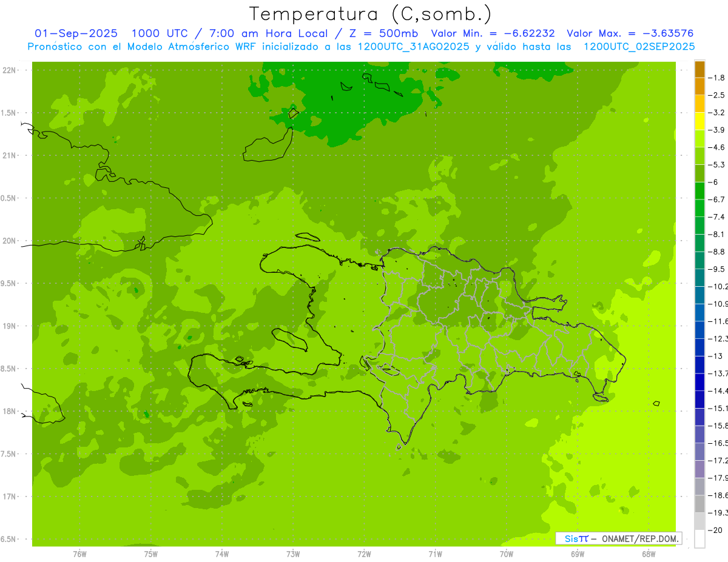Pick the lime swatch between -3.9 and -4.6
Screen dimensions: 728x562
(x=699, y=138)
